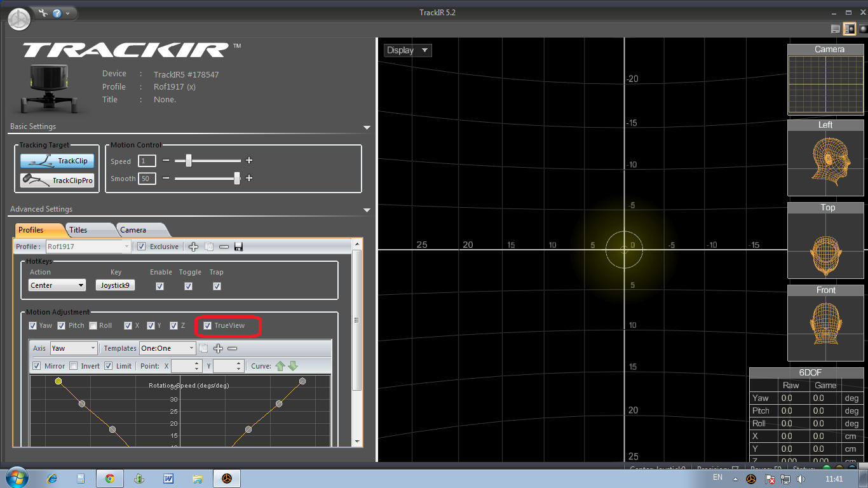Screen dimensions: 868x488
Task: Raise curve with green up arrow
Action: 280,366
